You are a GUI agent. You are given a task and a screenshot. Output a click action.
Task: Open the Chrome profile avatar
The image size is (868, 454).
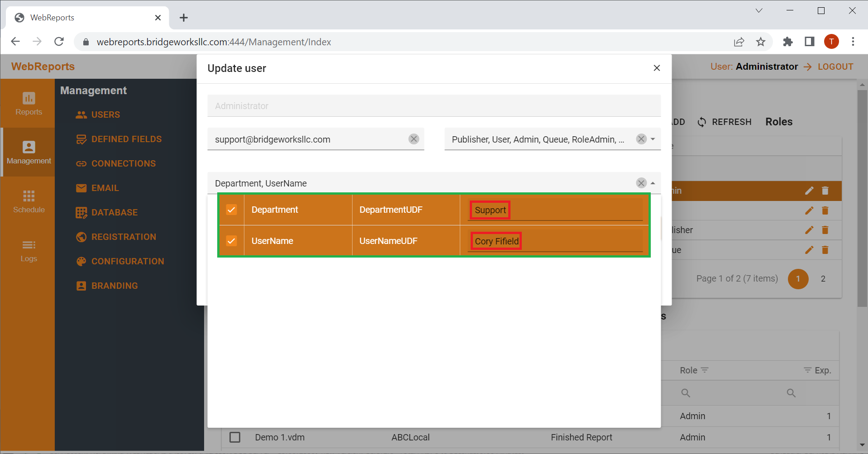pyautogui.click(x=831, y=42)
